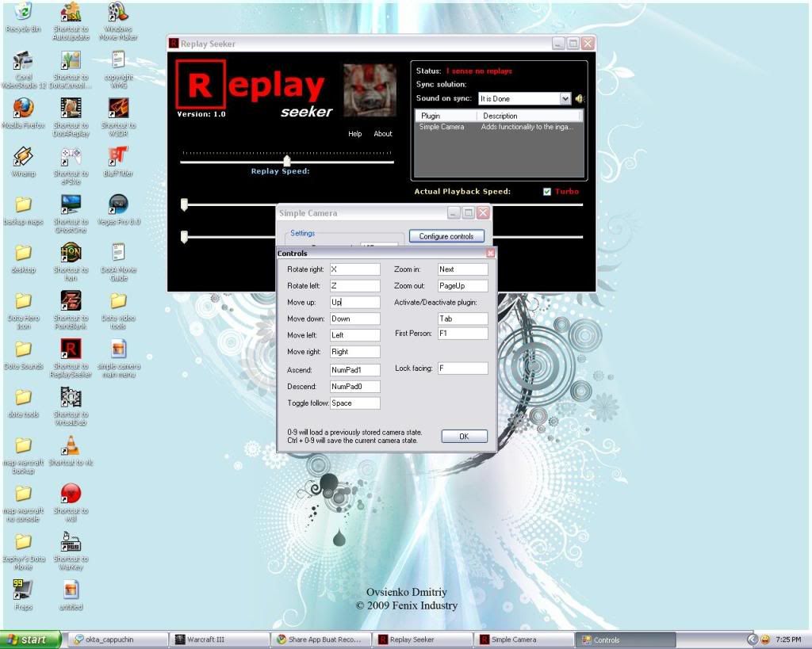
Task: Click the Descend key field
Action: pos(354,387)
